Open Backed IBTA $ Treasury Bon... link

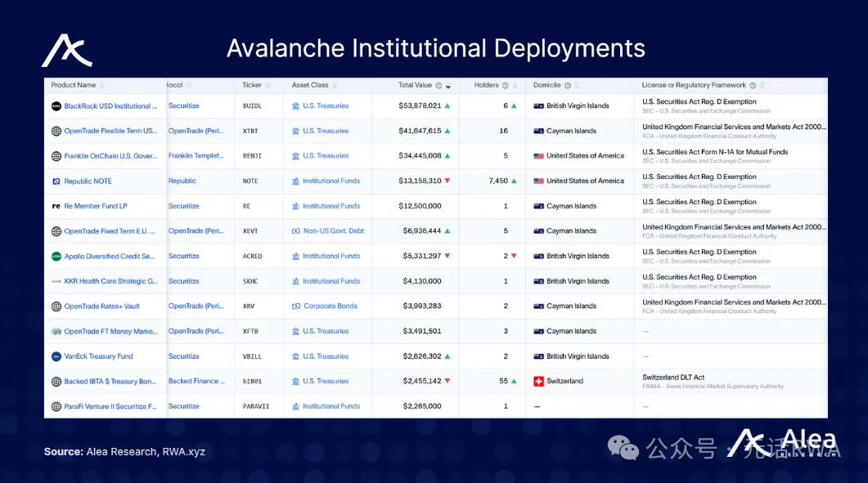[x=110, y=381]
